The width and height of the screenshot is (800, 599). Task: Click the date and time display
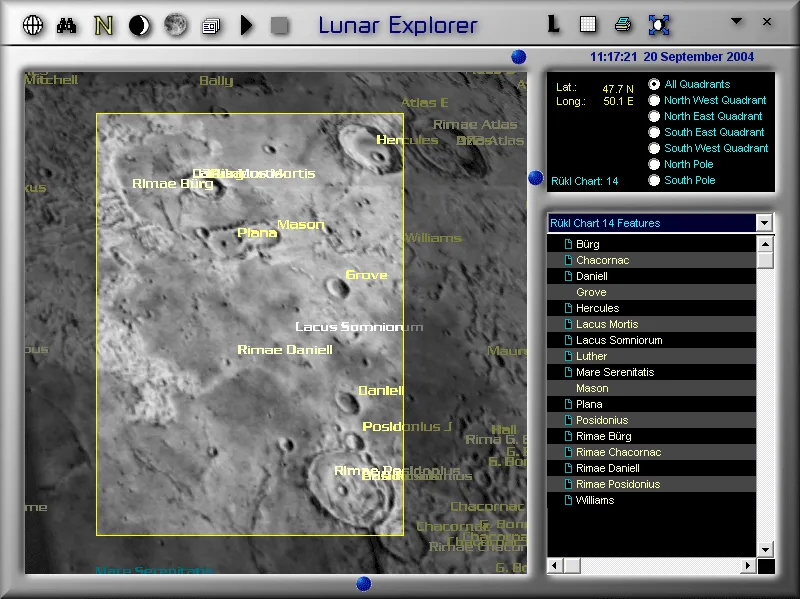click(x=672, y=57)
